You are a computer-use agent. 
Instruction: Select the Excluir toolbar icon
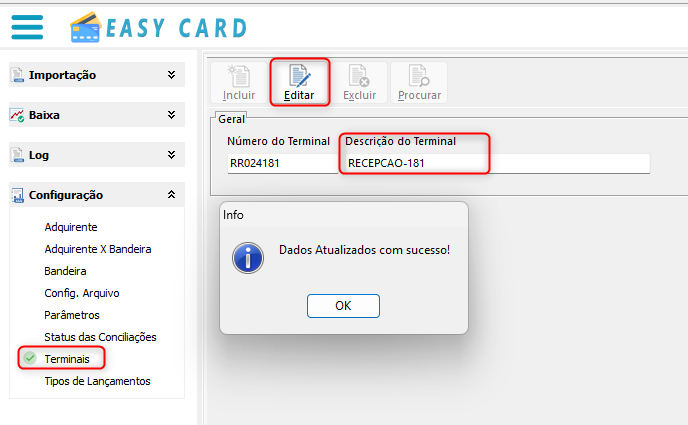[x=359, y=76]
